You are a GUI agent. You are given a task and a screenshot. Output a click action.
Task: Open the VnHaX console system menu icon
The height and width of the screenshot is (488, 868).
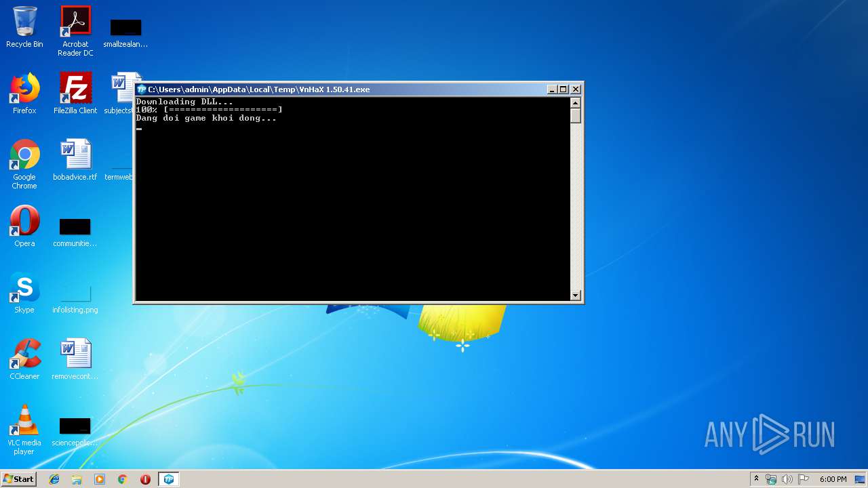[x=142, y=89]
